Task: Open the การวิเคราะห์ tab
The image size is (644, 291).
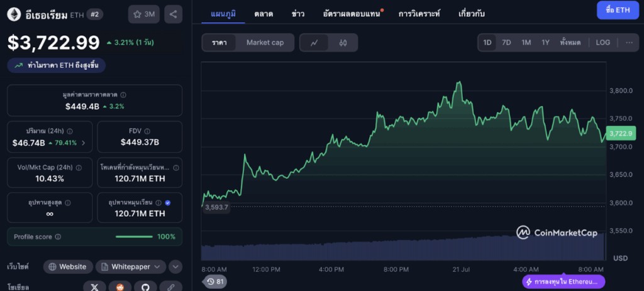Action: coord(419,14)
